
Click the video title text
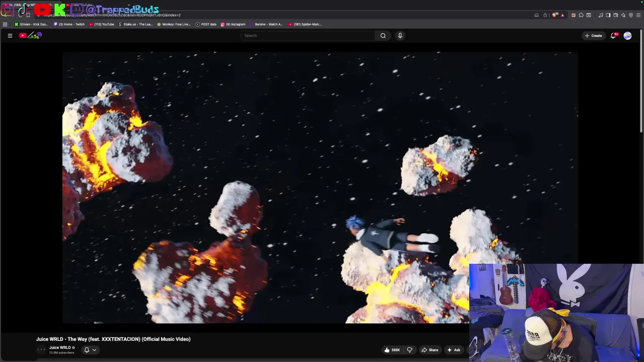coord(113,339)
